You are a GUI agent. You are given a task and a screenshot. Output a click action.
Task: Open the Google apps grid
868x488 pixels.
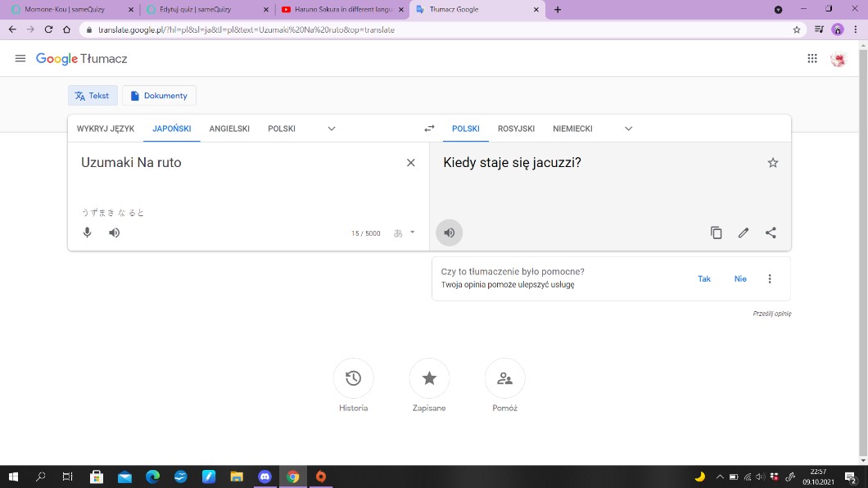812,58
